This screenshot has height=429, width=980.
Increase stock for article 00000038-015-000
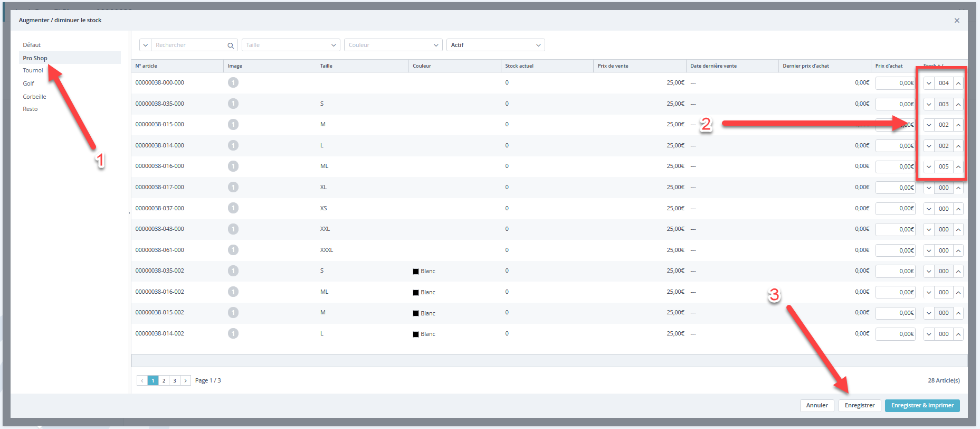[x=958, y=125]
